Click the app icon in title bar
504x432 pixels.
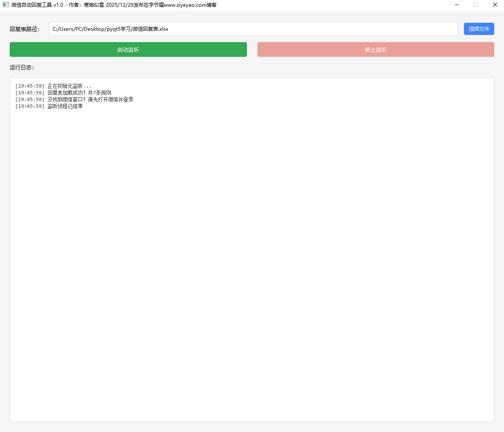[5, 5]
